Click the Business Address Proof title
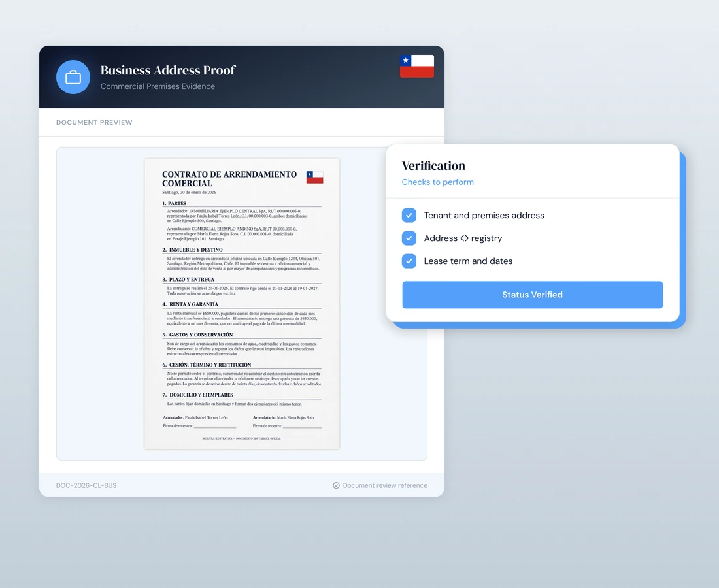Image resolution: width=719 pixels, height=588 pixels. [168, 70]
